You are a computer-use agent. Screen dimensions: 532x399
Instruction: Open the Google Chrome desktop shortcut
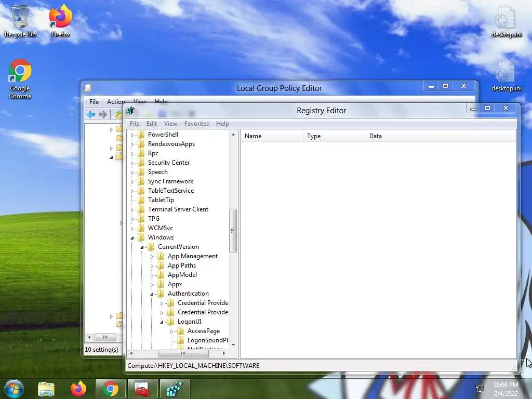pyautogui.click(x=20, y=79)
